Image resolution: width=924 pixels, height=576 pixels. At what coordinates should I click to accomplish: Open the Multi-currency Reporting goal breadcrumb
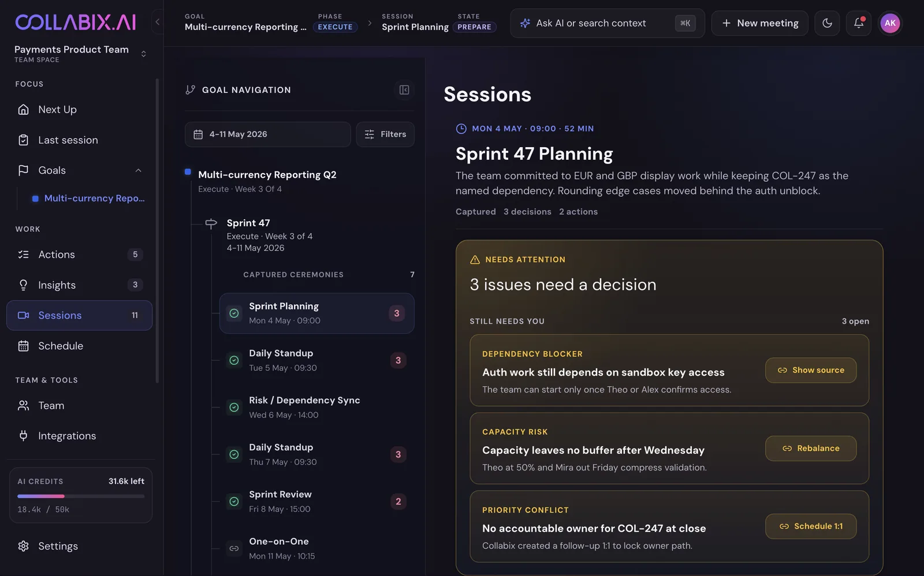pos(245,27)
